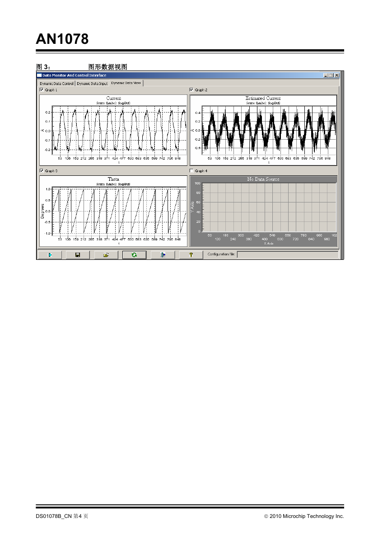Click the AN1078 document heading
The image size is (392, 555).
62,40
